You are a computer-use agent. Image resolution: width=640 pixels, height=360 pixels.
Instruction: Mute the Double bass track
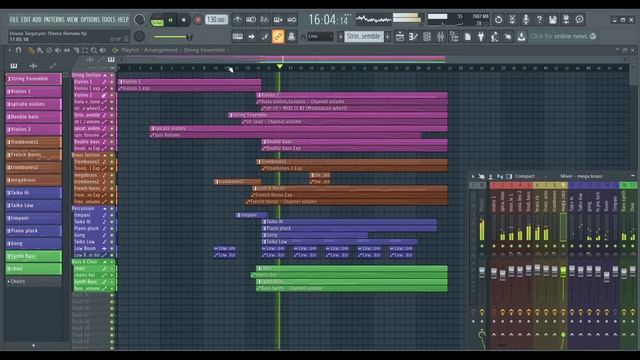112,142
